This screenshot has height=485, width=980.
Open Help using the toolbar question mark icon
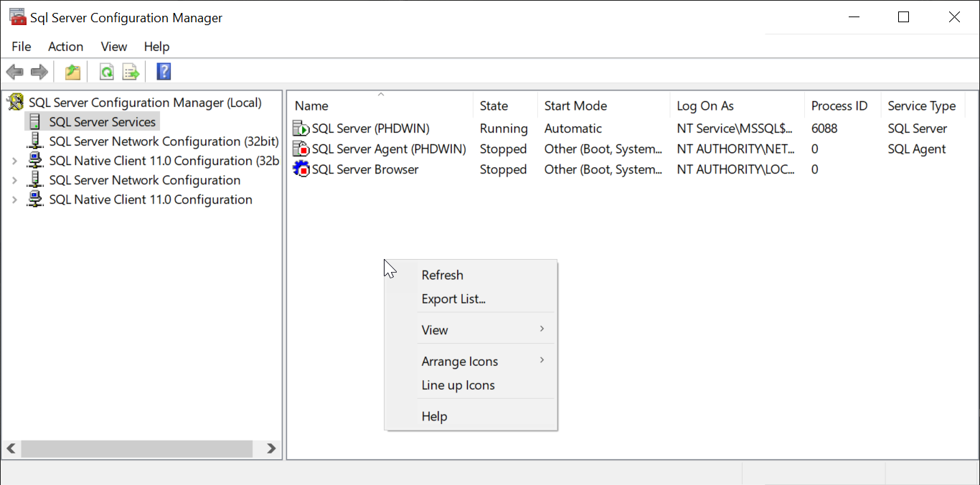[163, 71]
